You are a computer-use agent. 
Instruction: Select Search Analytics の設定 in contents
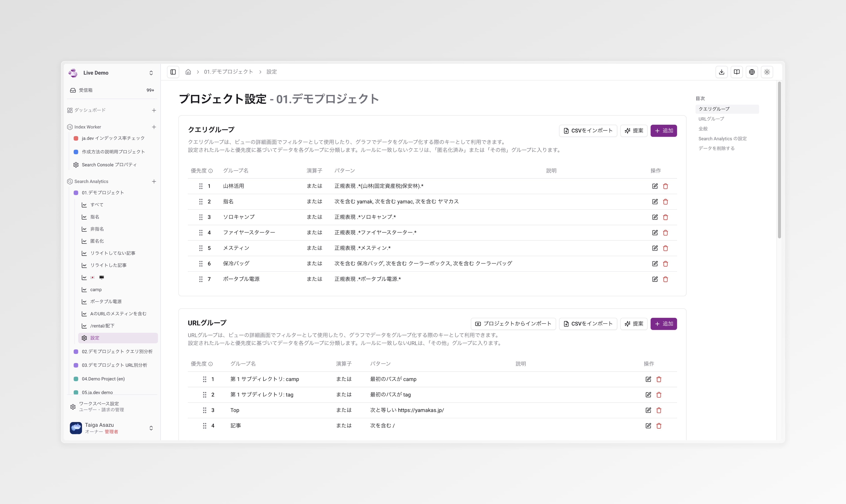click(722, 139)
